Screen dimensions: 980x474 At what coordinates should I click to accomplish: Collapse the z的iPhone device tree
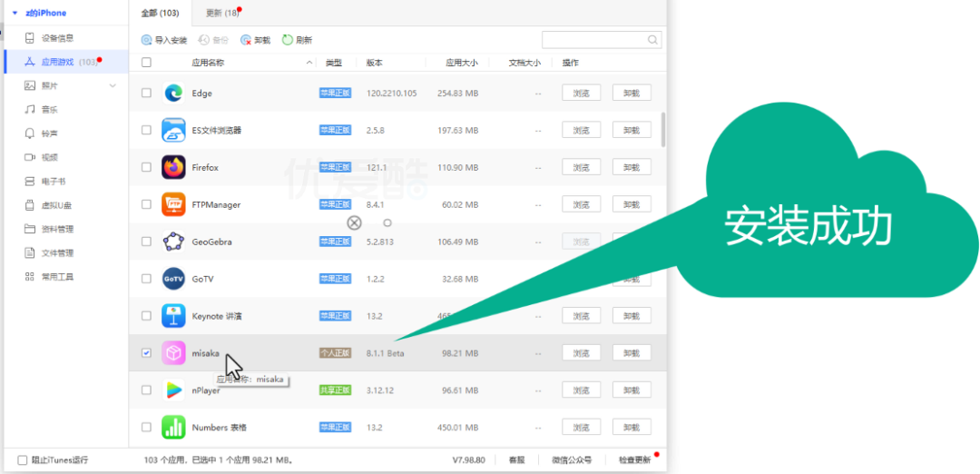[15, 13]
